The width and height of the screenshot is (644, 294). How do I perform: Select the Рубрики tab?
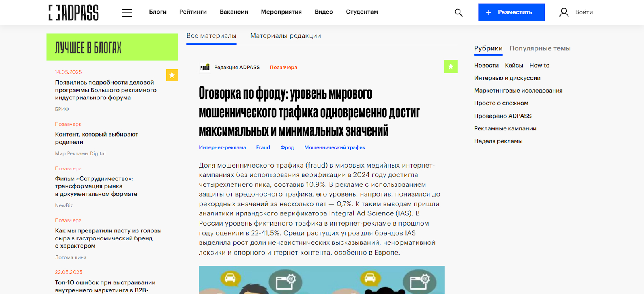pyautogui.click(x=488, y=48)
